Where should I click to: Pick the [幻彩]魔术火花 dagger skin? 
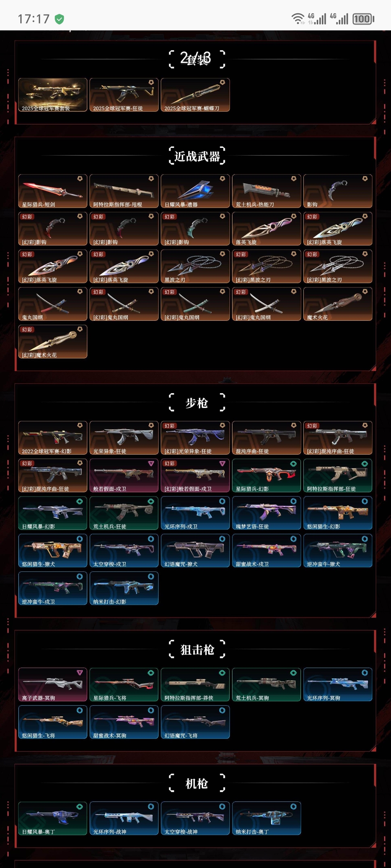pos(52,341)
